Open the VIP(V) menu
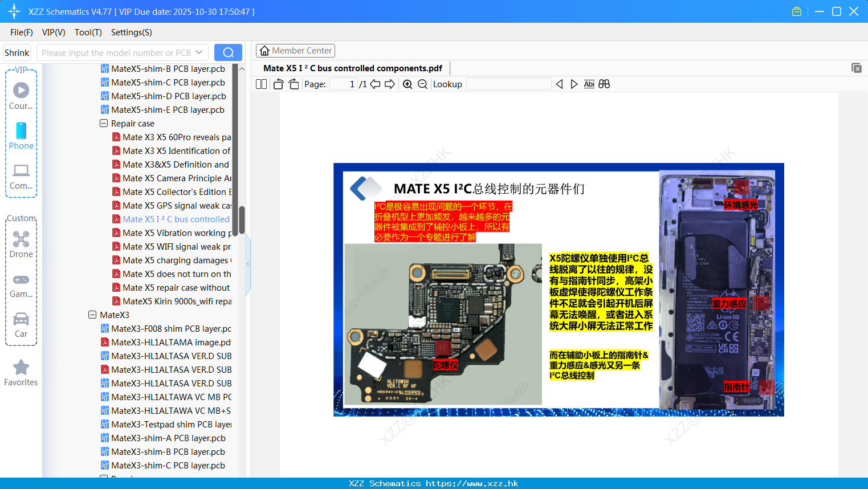The image size is (868, 489). coord(54,32)
